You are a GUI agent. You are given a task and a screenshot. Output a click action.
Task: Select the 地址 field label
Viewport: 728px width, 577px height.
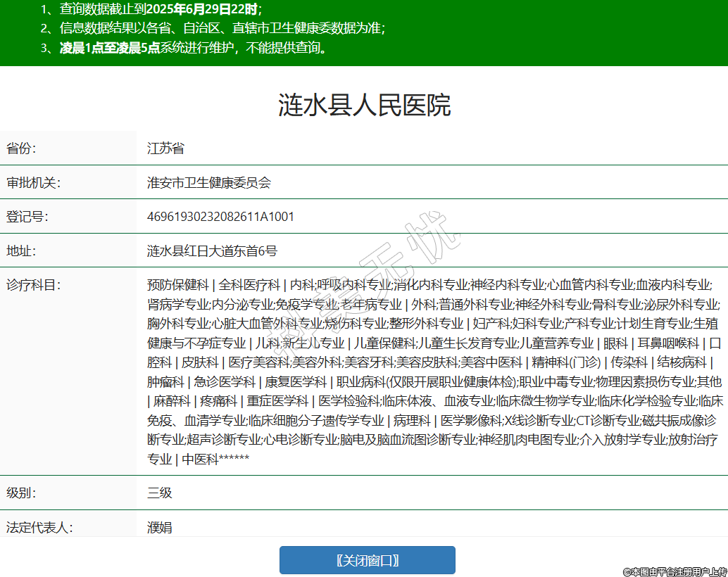click(x=21, y=251)
